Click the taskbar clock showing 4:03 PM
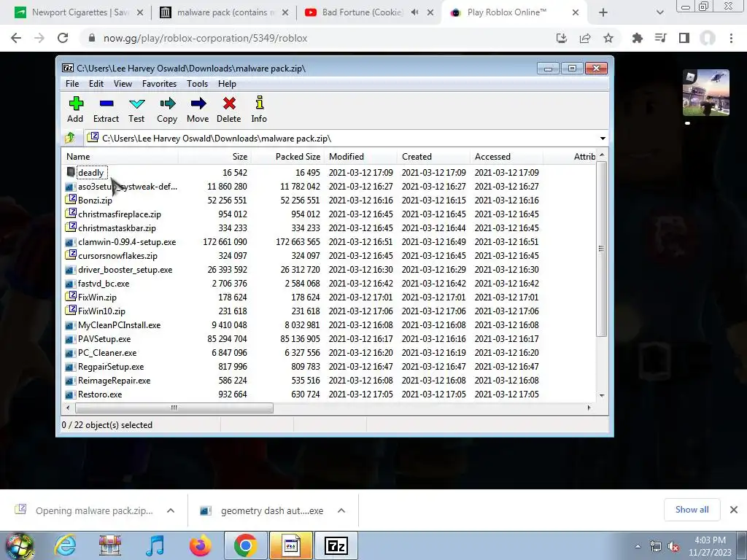This screenshot has height=560, width=747. coord(710,545)
